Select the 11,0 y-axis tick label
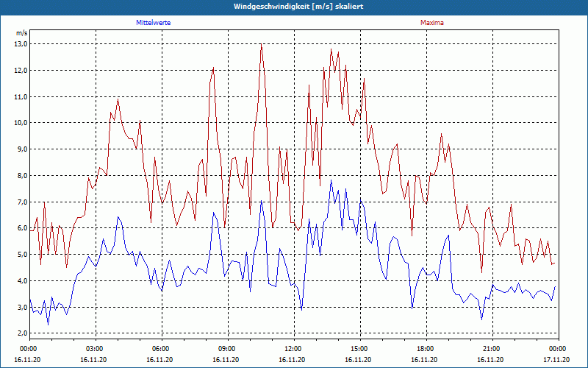Screen dimensions: 588x368 (x=22, y=96)
